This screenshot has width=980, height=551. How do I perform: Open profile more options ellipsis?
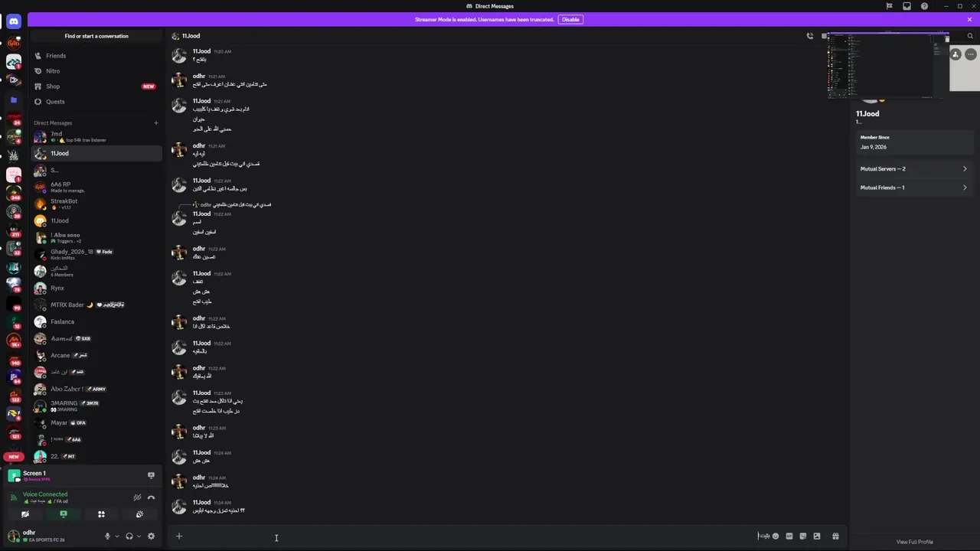(971, 54)
